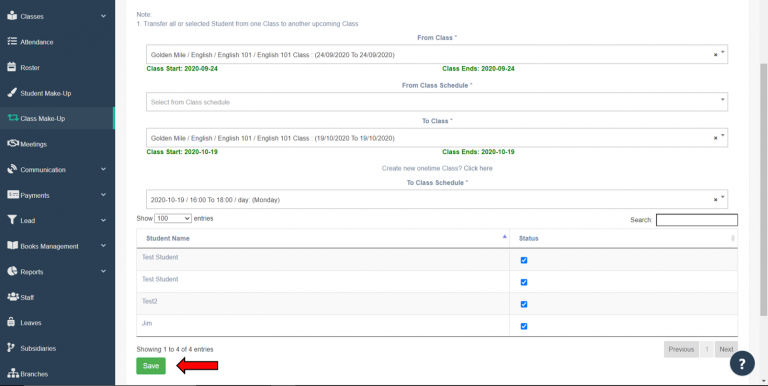
Task: Expand the Payments sidebar menu
Action: [57, 195]
